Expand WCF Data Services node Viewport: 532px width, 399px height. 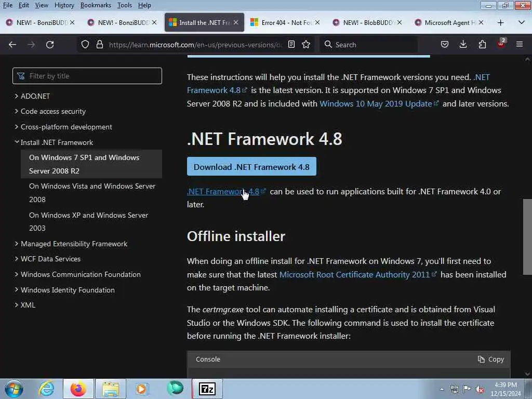pos(16,259)
